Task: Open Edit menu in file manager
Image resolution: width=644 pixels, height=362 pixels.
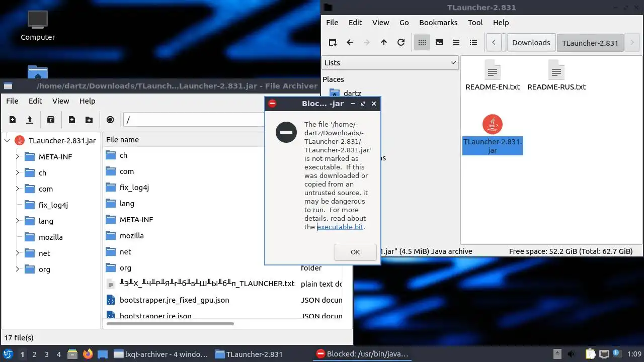Action: pyautogui.click(x=355, y=23)
